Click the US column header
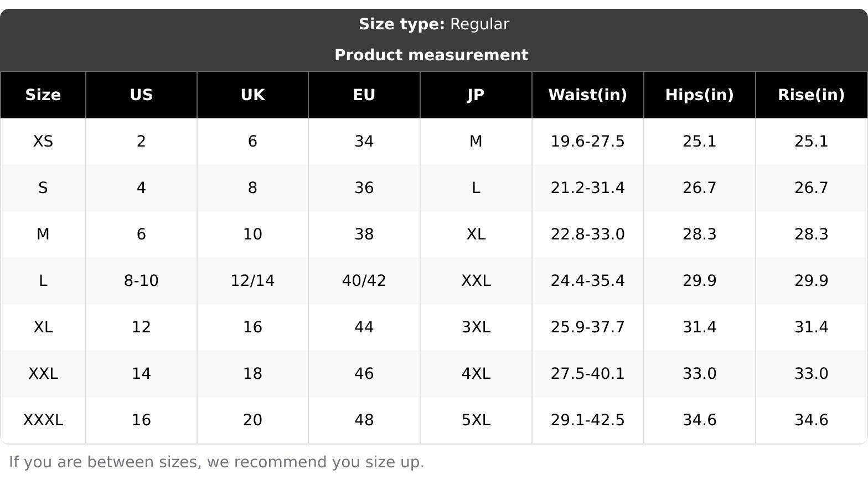The height and width of the screenshot is (480, 868). (x=141, y=95)
